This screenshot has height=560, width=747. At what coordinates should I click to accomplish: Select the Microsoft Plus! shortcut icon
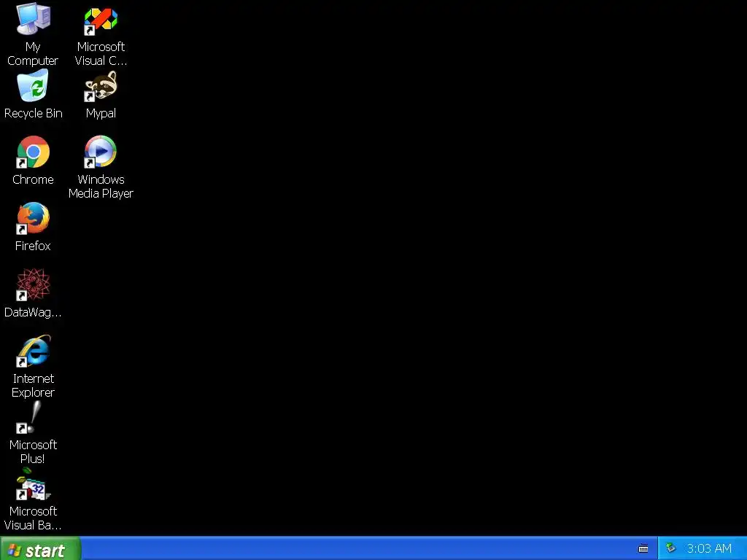29,417
